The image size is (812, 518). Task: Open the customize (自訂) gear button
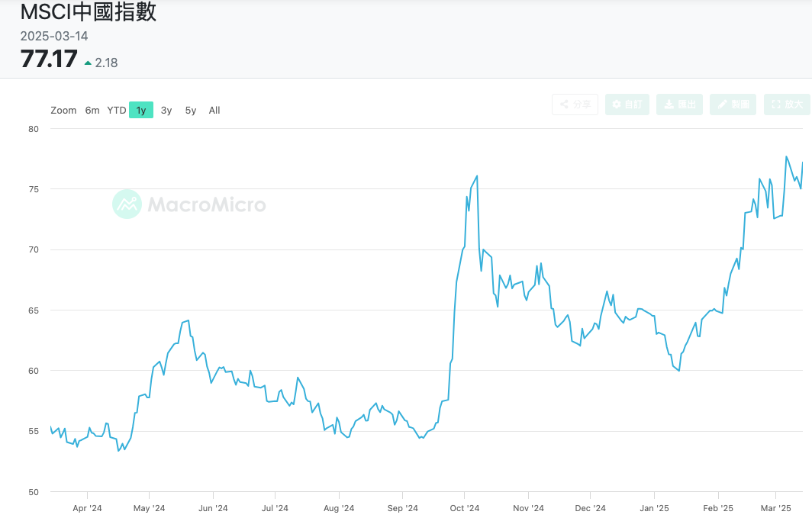[627, 105]
